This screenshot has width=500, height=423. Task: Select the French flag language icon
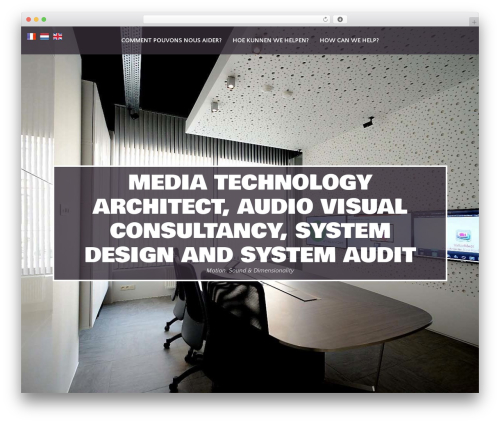pos(31,37)
